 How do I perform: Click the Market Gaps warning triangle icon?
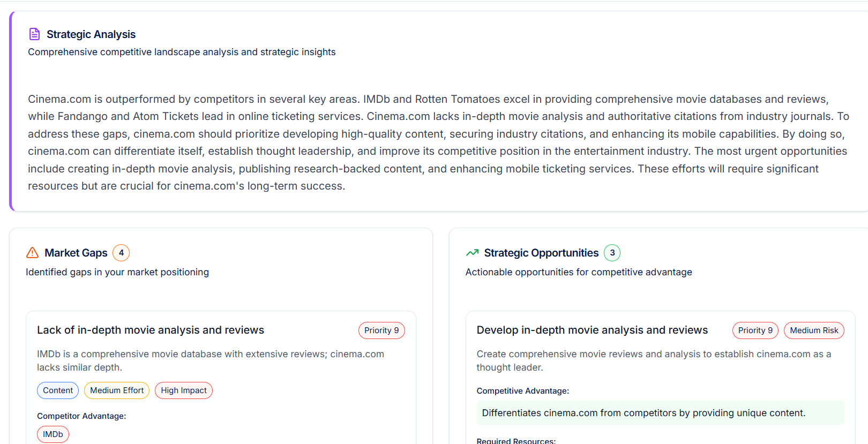[32, 253]
